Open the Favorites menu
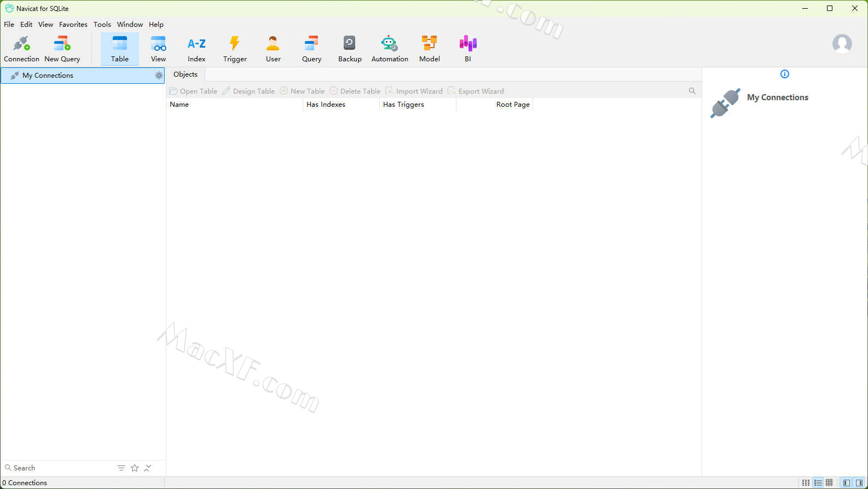868x489 pixels. [73, 25]
